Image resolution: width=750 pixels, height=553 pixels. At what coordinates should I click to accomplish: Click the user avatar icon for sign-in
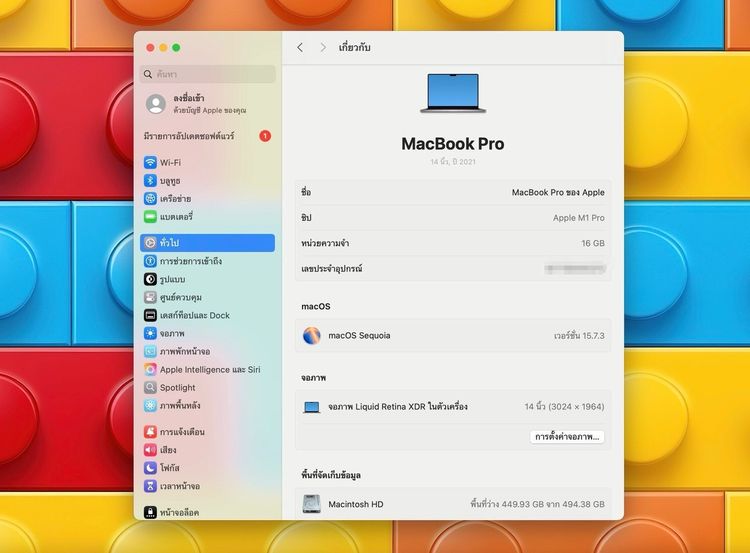[156, 104]
